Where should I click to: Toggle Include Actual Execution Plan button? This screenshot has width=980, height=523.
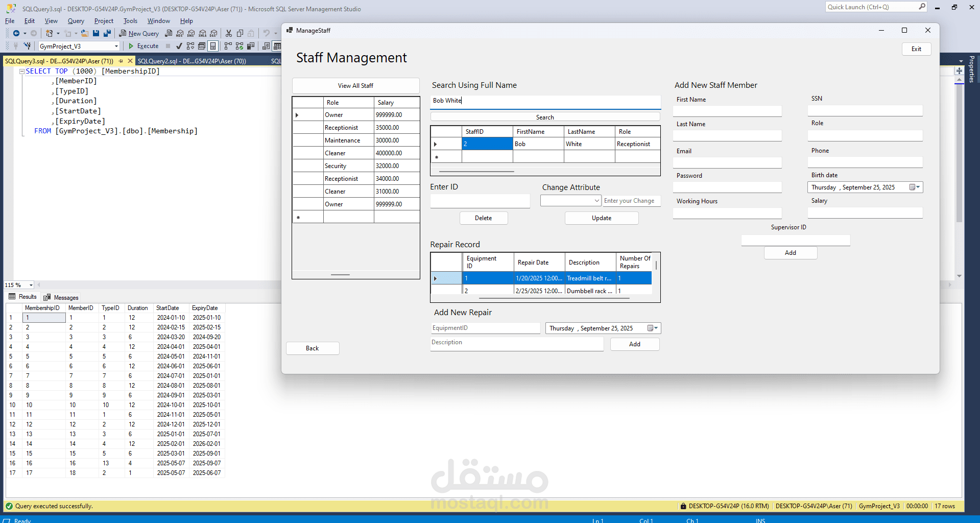228,46
